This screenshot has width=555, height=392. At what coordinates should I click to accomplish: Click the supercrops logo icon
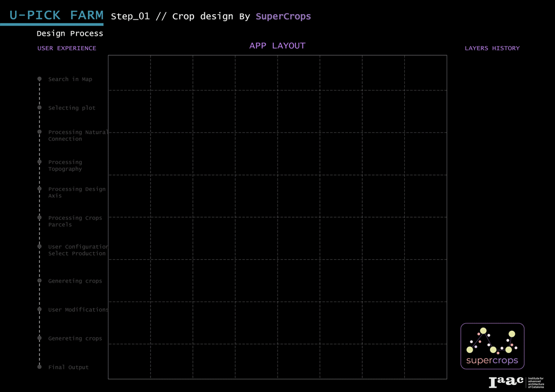[x=492, y=346]
